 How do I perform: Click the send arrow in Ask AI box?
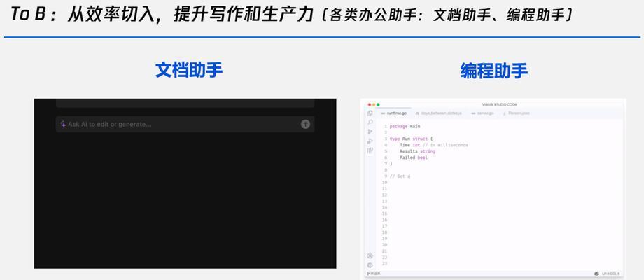click(305, 124)
